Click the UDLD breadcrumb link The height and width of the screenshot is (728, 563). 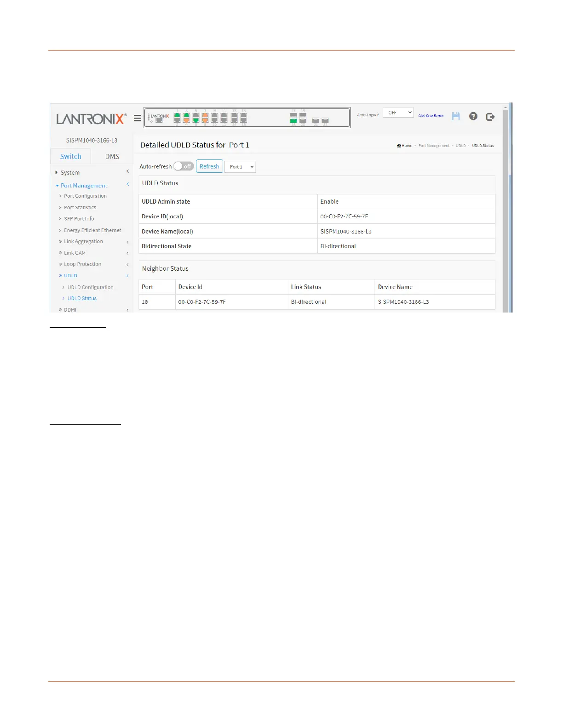[461, 146]
